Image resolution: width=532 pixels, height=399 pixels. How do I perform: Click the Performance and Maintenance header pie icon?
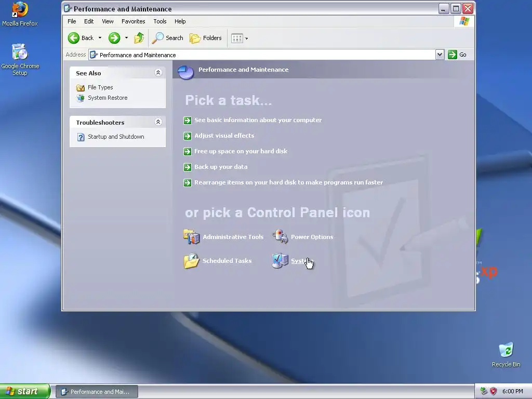(x=185, y=72)
